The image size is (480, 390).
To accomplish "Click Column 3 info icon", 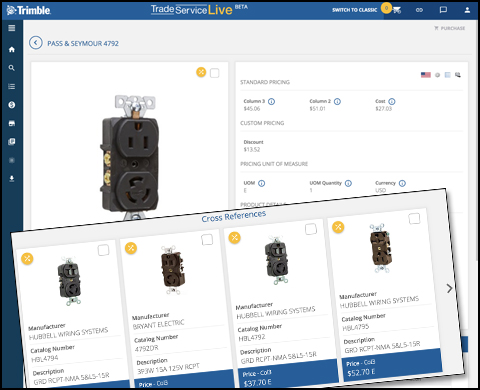I will pyautogui.click(x=272, y=101).
